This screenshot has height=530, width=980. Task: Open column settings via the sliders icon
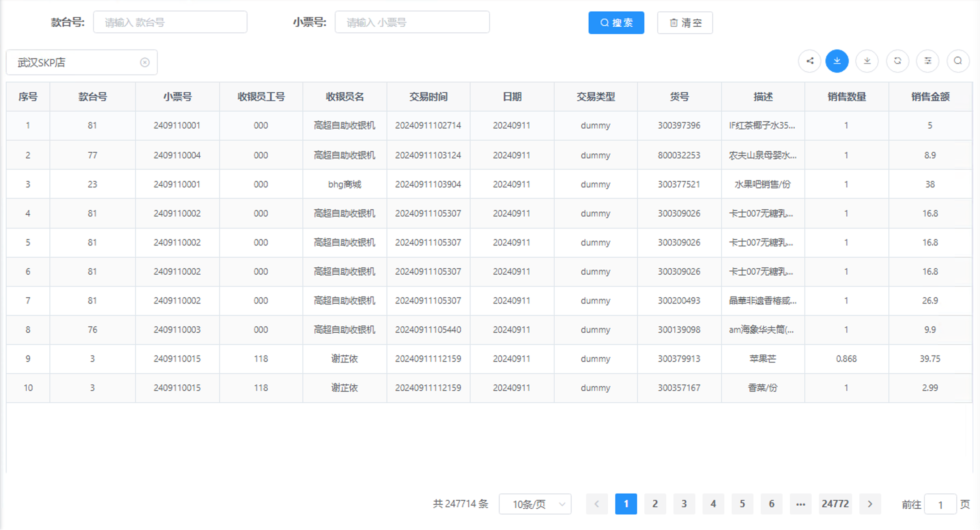point(928,61)
